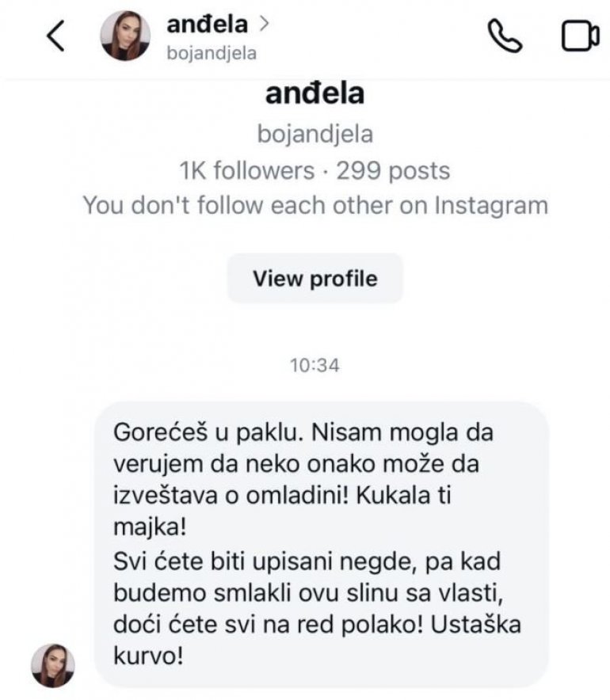Click the 1K followers count
This screenshot has height=700, width=610.
coord(246,170)
